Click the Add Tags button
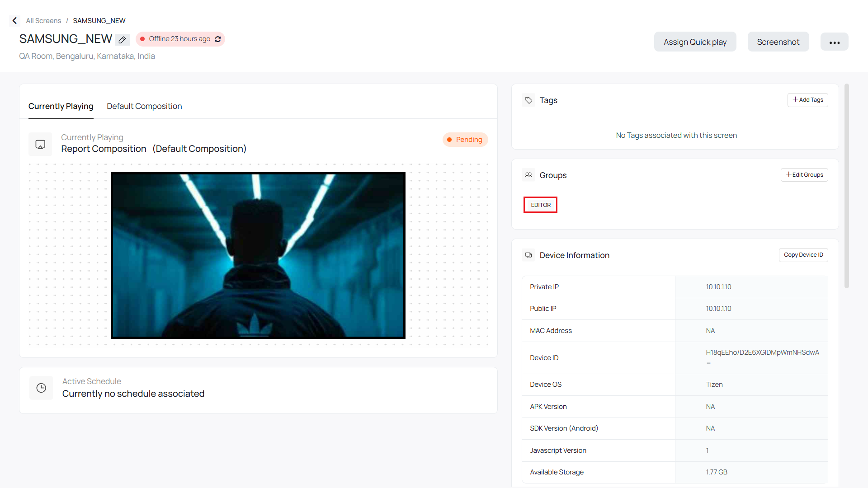Viewport: 868px width, 488px height. pyautogui.click(x=807, y=100)
